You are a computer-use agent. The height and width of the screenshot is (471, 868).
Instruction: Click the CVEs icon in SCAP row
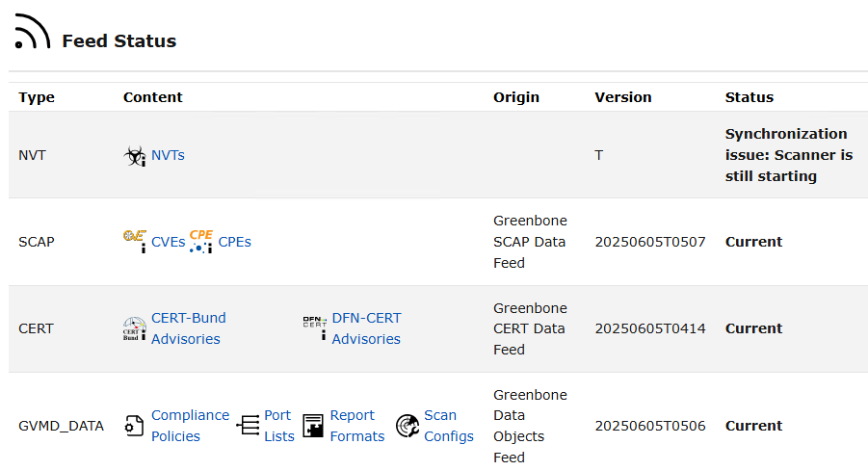(135, 241)
